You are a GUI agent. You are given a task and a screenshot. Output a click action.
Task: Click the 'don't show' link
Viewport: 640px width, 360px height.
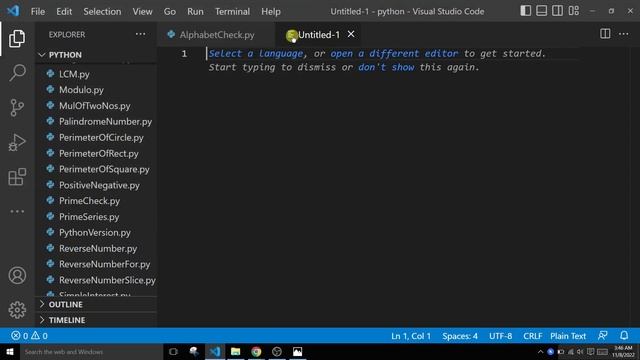coord(386,67)
